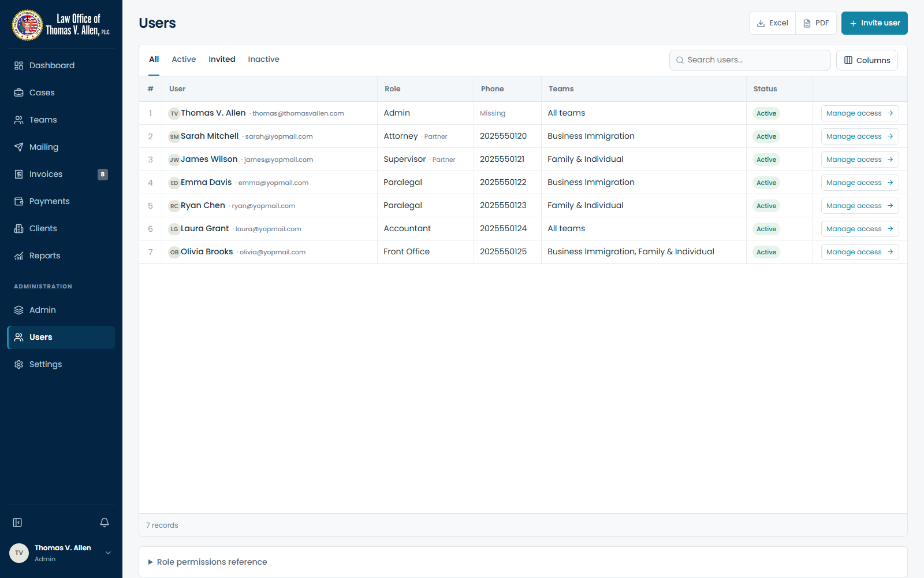Screen dimensions: 924x578
Task: Manage access for Emma Davis
Action: coord(860,183)
